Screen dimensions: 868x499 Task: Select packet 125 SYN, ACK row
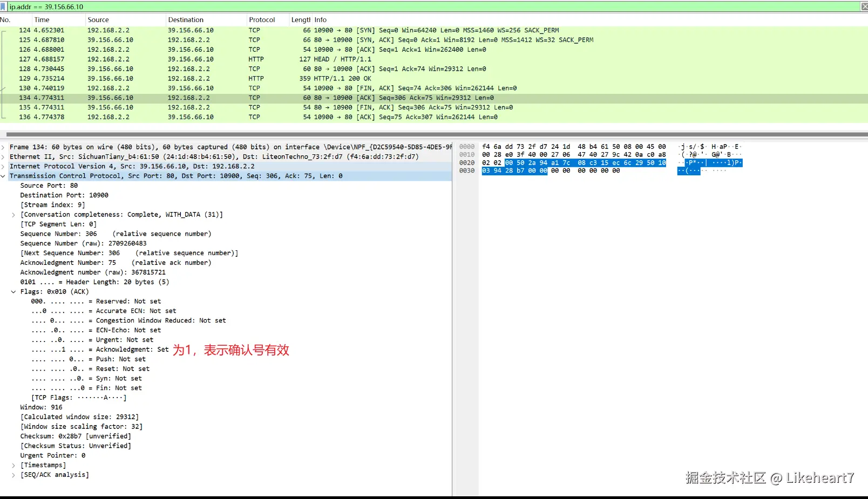[x=434, y=40]
